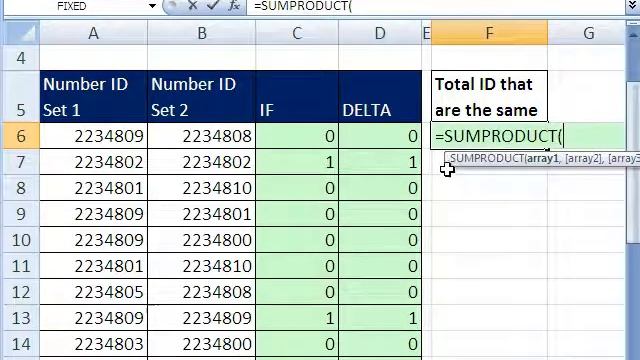Select narrow column E header
Viewport: 640px width, 360px height.
pyautogui.click(x=427, y=33)
